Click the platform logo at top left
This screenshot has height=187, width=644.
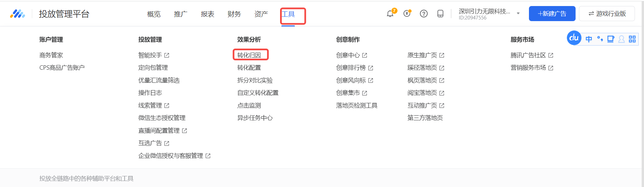(17, 14)
